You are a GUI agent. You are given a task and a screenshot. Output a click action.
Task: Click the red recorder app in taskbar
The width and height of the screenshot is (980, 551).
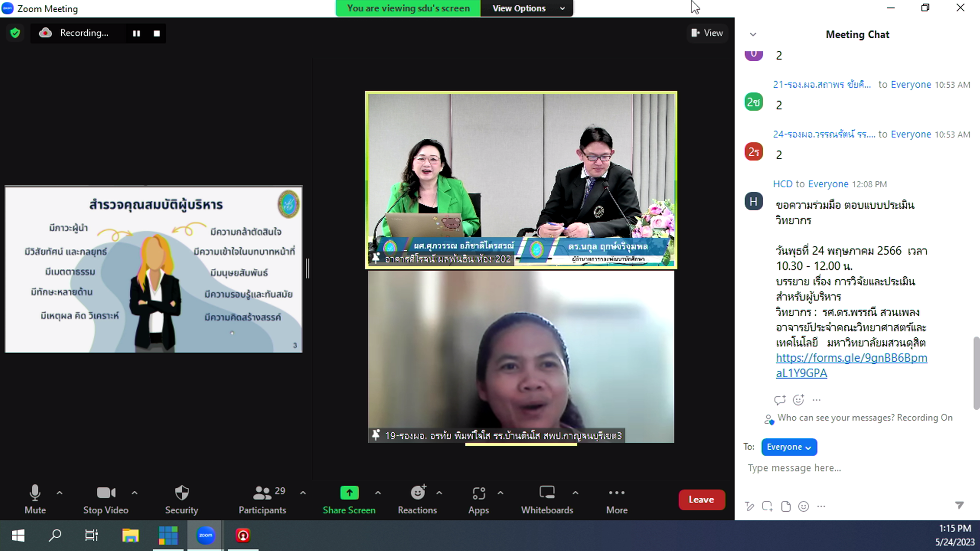pos(243,536)
